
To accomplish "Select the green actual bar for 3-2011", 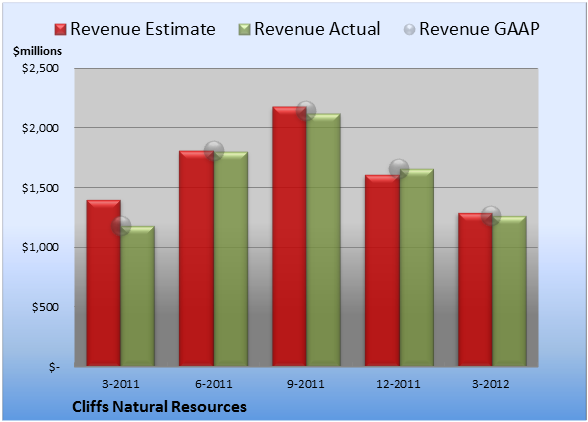I will tap(138, 296).
